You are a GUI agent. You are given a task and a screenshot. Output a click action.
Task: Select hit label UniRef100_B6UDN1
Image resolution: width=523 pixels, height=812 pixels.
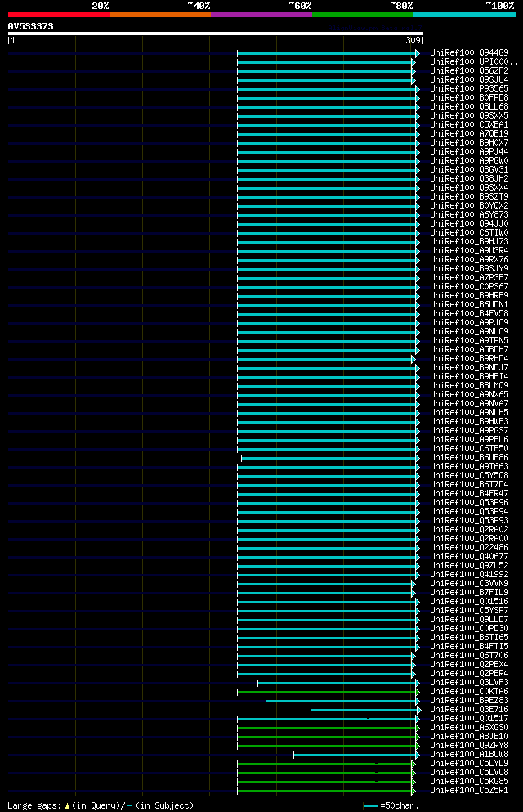(x=469, y=304)
